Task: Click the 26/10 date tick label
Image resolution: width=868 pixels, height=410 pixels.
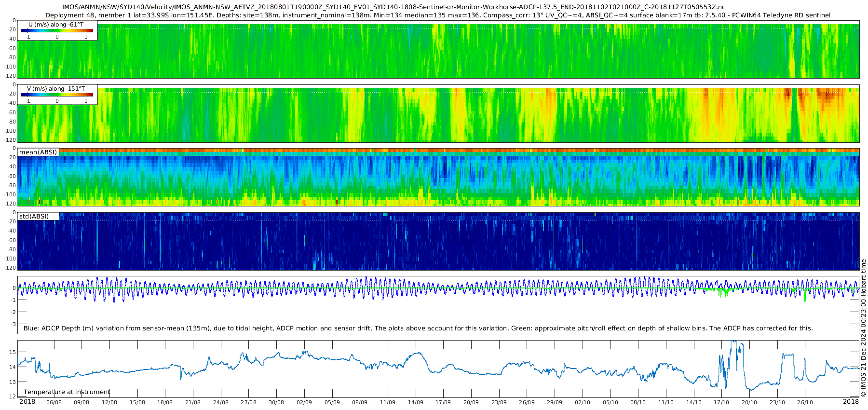Action: tap(805, 402)
